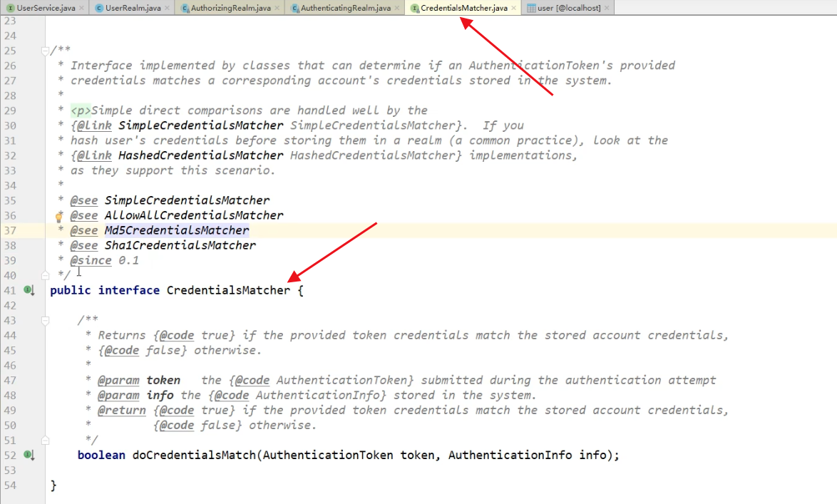Viewport: 837px width, 504px height.
Task: Follow the @link SimpleCredentialsMatcher reference
Action: tap(201, 125)
